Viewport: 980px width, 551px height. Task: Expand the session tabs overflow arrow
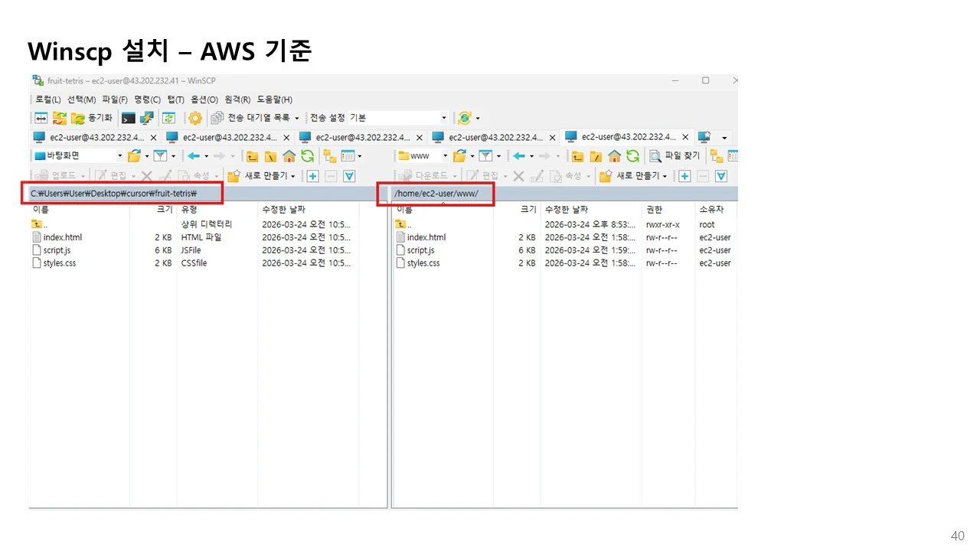coord(724,138)
